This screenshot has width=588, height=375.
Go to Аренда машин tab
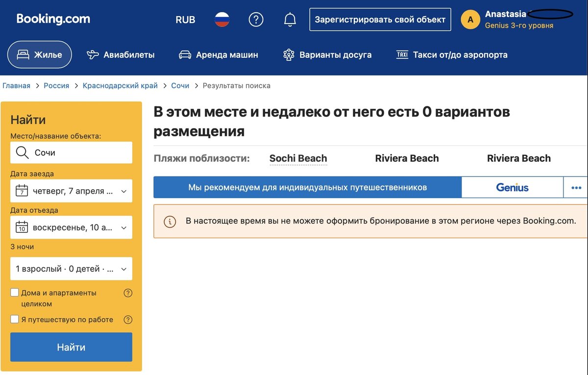pos(219,55)
